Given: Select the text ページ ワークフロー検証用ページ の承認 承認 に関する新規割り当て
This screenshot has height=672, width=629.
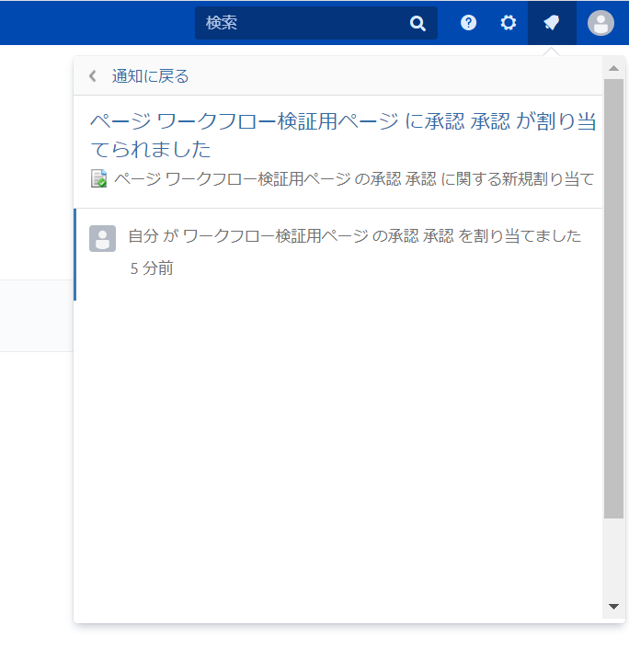Looking at the screenshot, I should tap(354, 179).
